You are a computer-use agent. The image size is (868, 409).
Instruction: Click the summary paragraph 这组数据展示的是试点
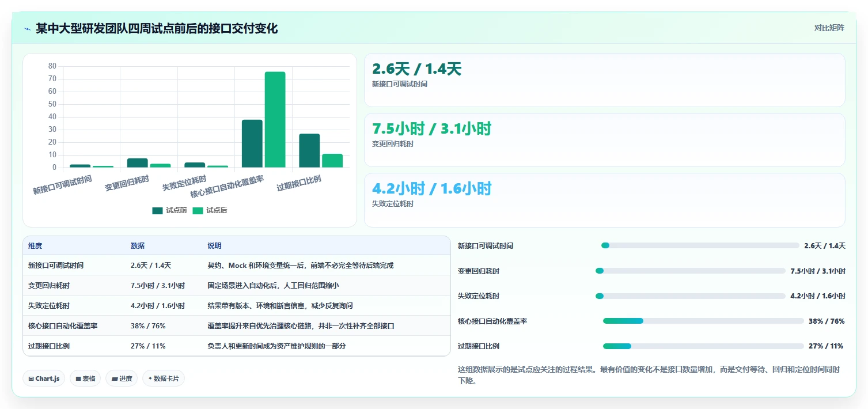pos(649,375)
